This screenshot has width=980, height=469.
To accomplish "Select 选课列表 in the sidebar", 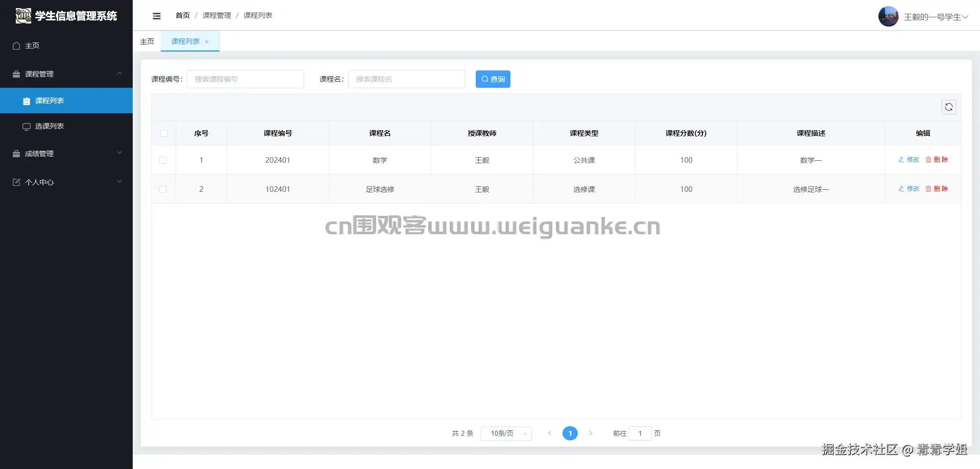I will pyautogui.click(x=66, y=126).
